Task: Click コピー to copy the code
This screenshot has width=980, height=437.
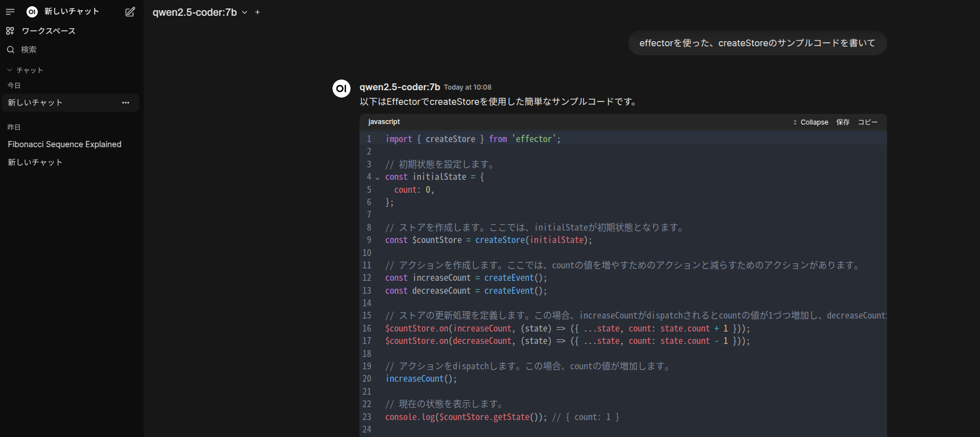Action: coord(868,122)
